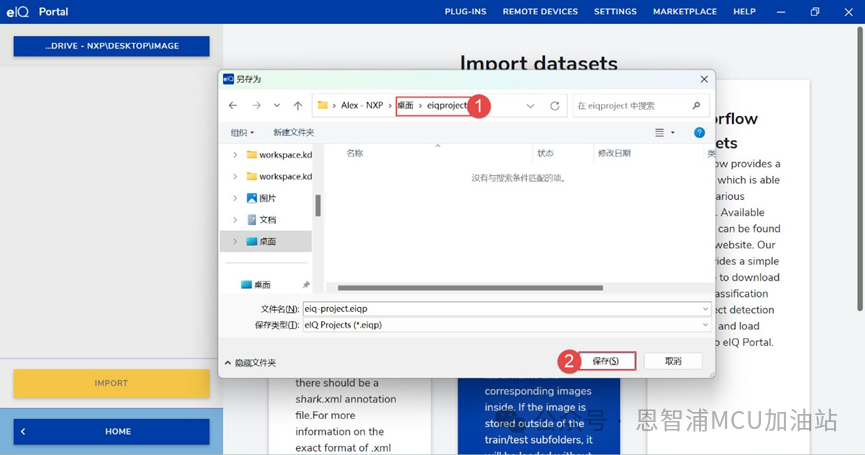Click the navigation pane vertical scrollbar
865x455 pixels.
[x=318, y=206]
